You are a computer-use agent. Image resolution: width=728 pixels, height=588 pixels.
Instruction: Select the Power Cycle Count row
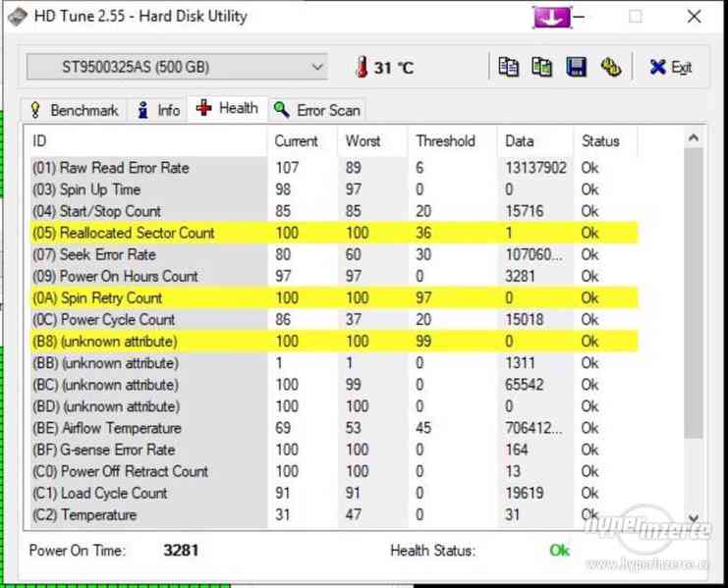coord(334,319)
